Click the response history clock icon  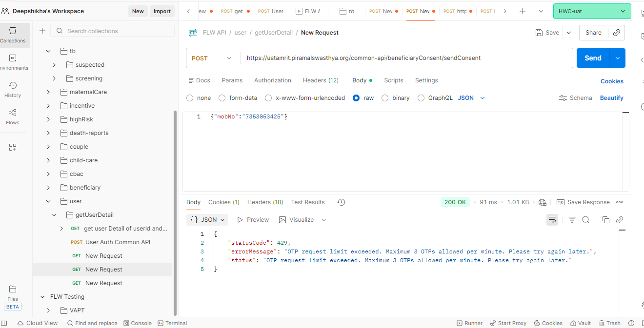coord(341,202)
